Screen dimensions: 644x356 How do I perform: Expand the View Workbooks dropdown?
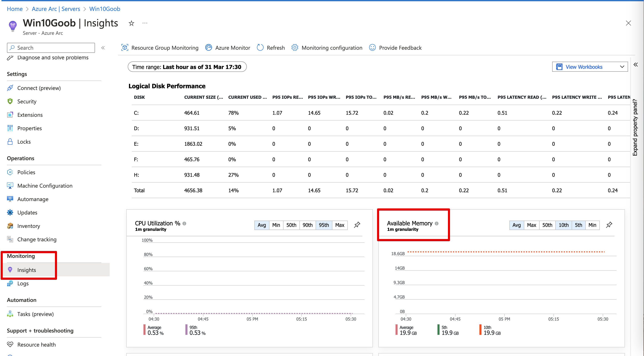click(622, 67)
